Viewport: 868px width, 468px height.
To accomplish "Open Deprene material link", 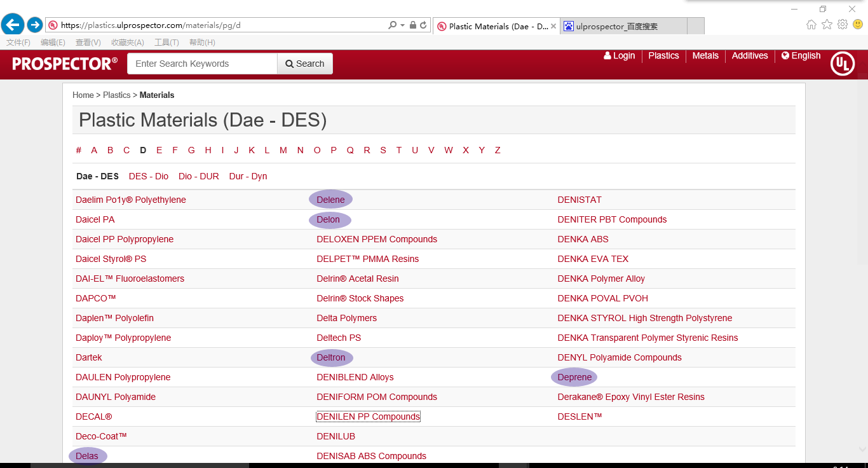I will [x=574, y=377].
